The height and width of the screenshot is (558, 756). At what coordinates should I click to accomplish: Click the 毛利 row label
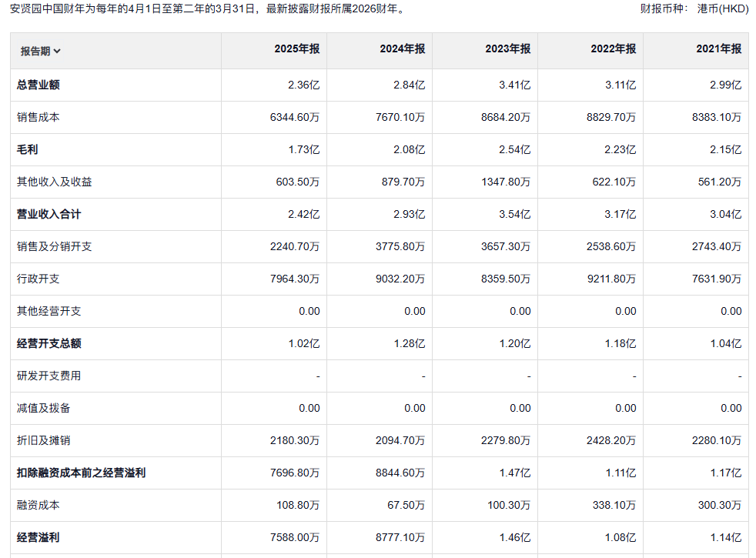point(28,149)
